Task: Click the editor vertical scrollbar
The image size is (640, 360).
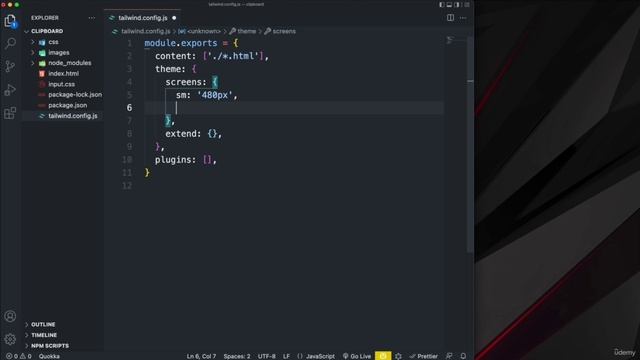Action: pos(470,143)
